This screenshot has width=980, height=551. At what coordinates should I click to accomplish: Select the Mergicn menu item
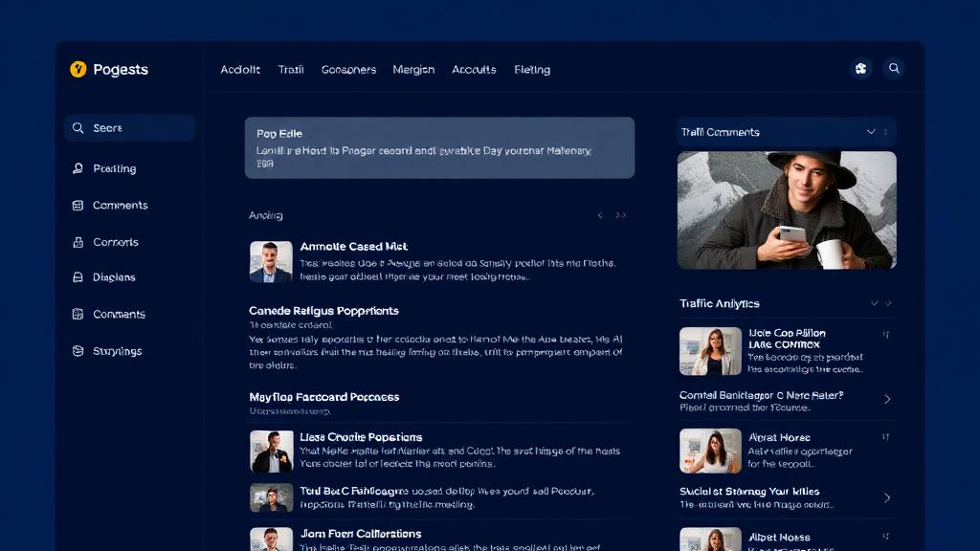coord(413,69)
